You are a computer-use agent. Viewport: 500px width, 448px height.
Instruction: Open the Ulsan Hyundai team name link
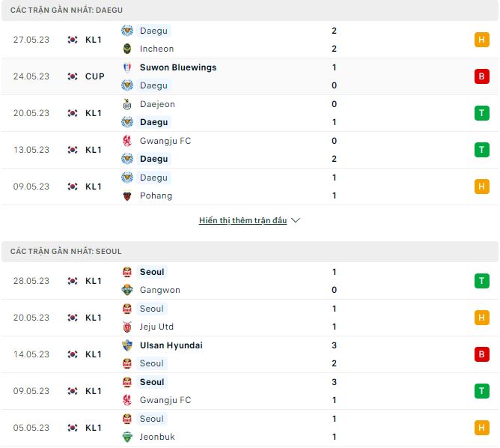tap(171, 345)
